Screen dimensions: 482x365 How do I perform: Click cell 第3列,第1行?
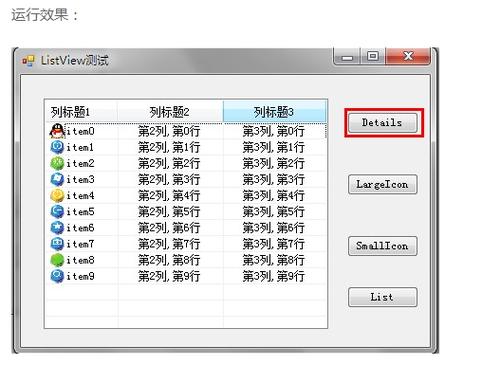tap(273, 147)
